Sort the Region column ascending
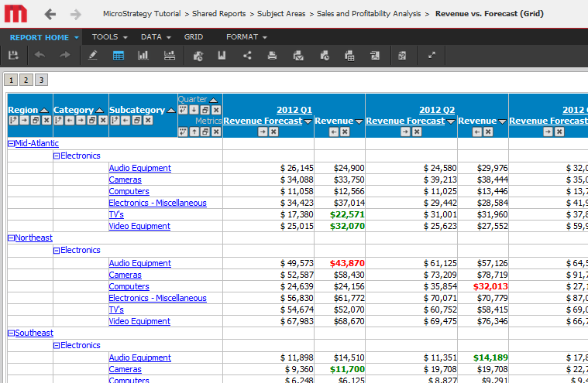This screenshot has width=588, height=383. (44, 111)
